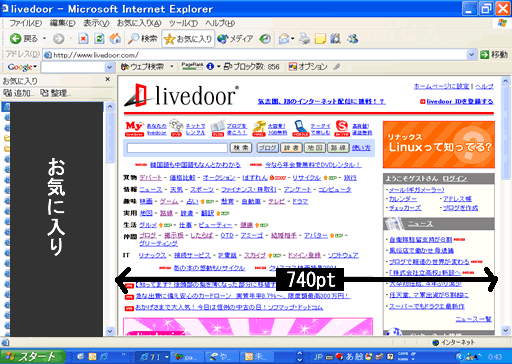
Task: Open the ファイル menu
Action: (x=25, y=23)
